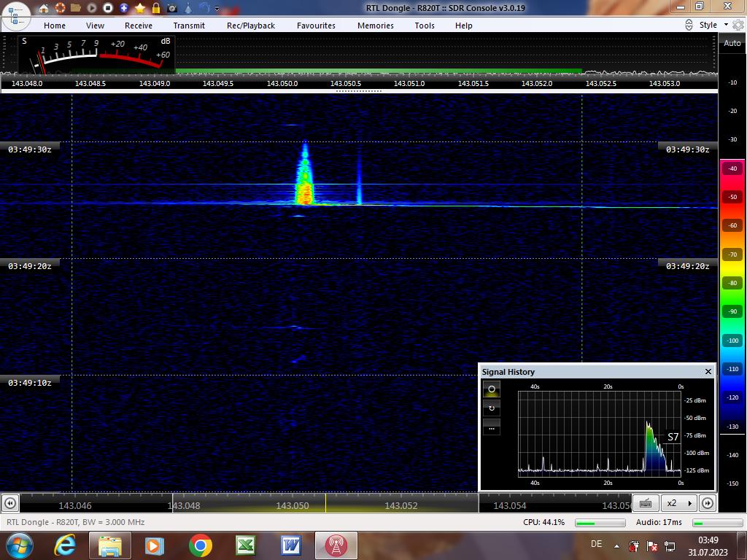Open the Transmit ribbon tab
Viewport: 747px width, 560px height.
189,26
